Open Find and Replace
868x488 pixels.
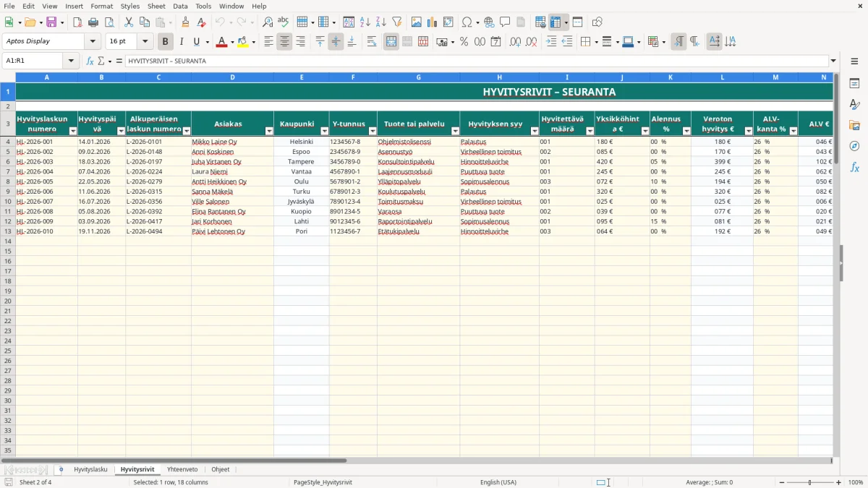(x=268, y=22)
